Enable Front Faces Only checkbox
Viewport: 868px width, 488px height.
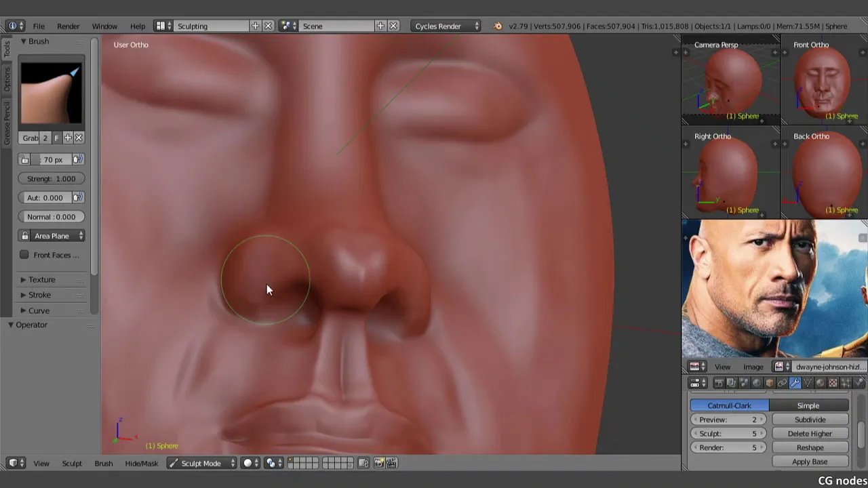pos(24,255)
